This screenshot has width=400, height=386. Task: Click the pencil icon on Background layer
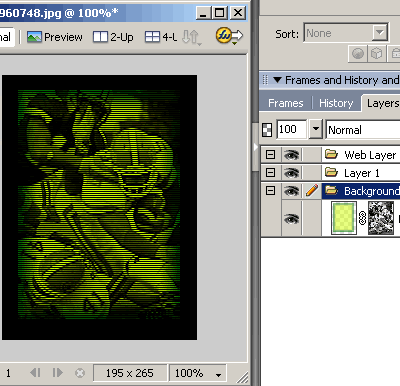pyautogui.click(x=312, y=191)
